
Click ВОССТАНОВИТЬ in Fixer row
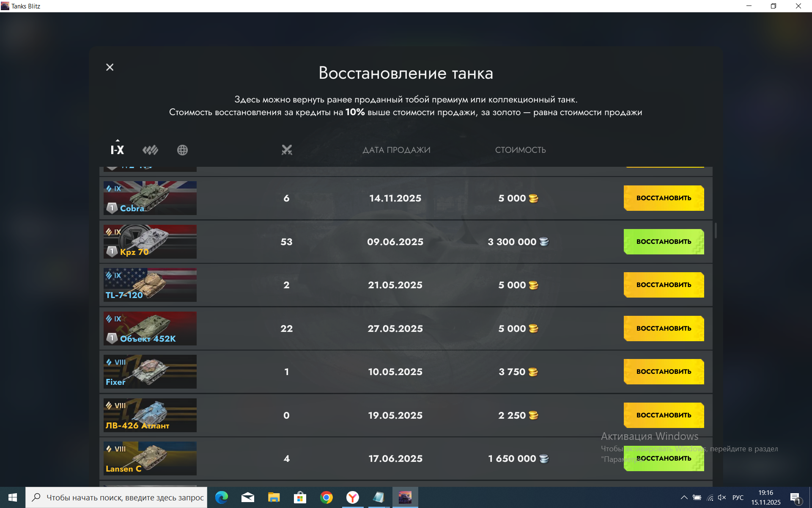click(x=663, y=372)
